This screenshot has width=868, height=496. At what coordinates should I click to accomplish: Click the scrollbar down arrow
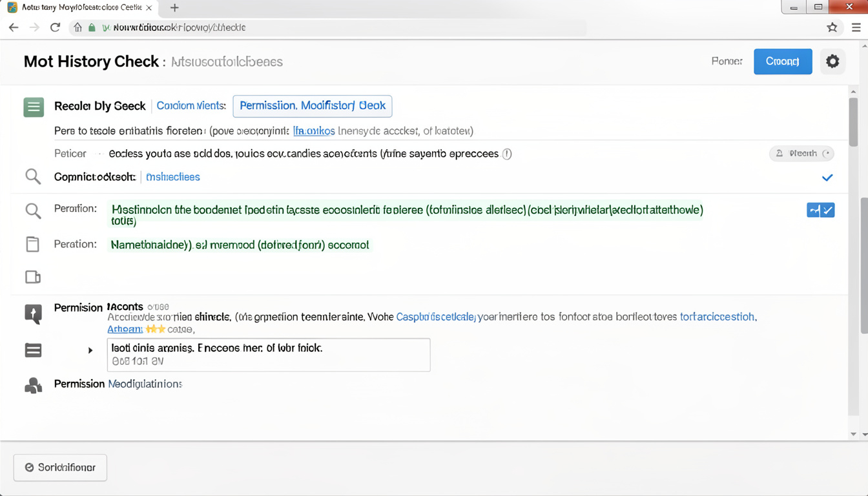854,435
